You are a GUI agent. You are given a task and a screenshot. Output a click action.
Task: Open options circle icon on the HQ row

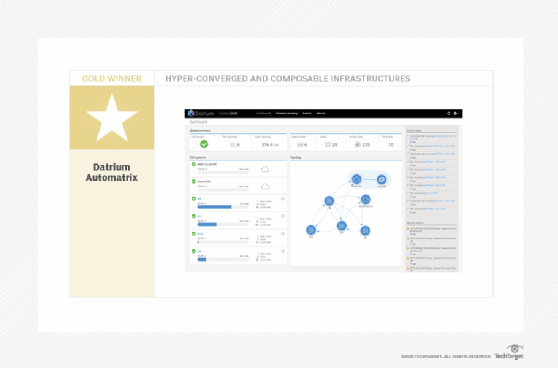[x=283, y=216]
